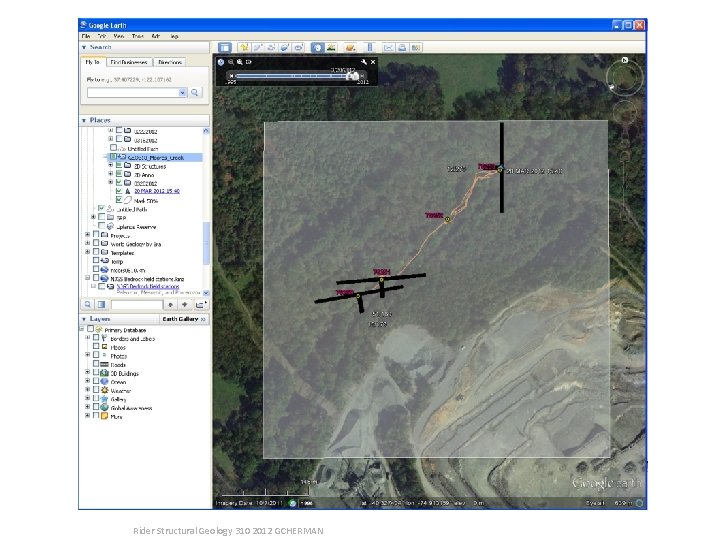Click the Ruler toolbar icon

tap(370, 48)
